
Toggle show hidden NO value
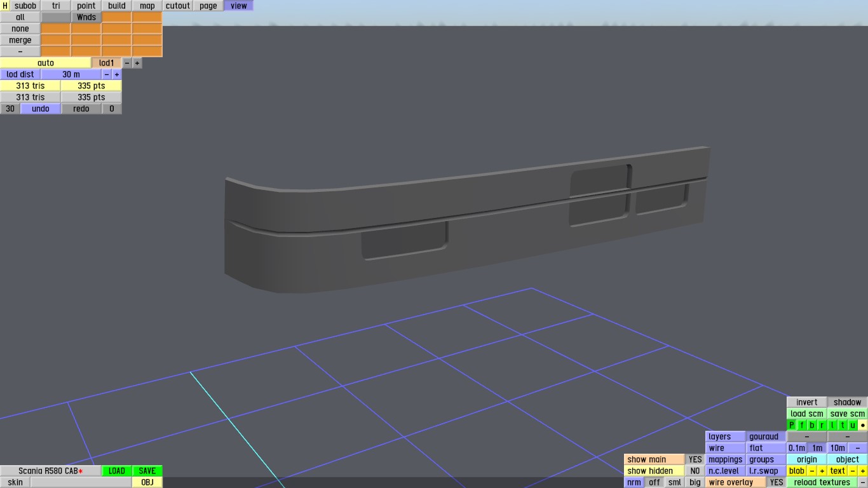click(x=695, y=471)
